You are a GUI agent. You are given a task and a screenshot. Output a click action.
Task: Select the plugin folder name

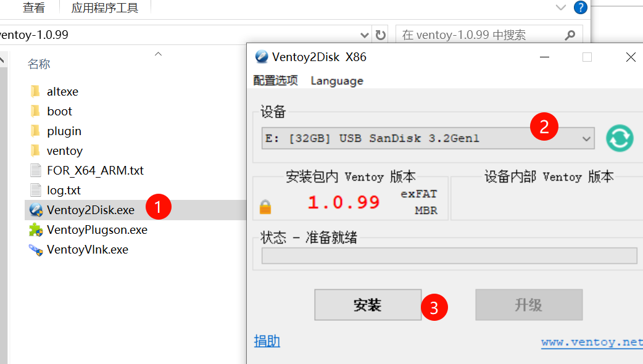pos(64,131)
